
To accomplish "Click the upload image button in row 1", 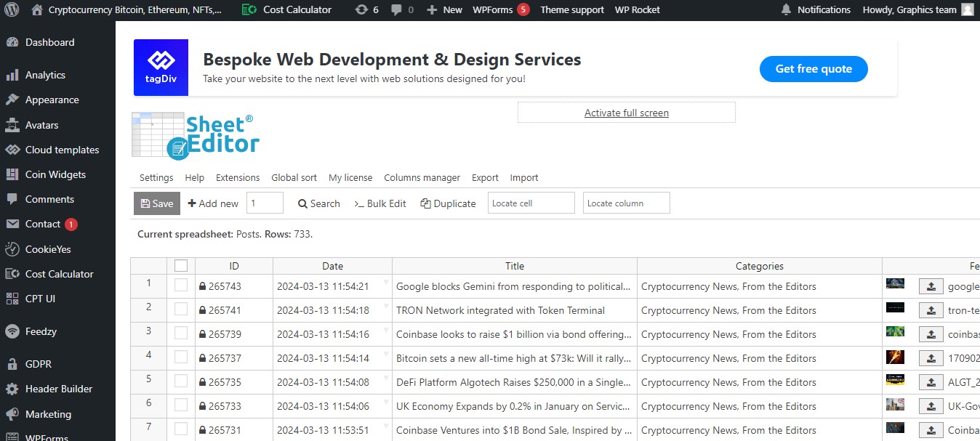I will (931, 286).
